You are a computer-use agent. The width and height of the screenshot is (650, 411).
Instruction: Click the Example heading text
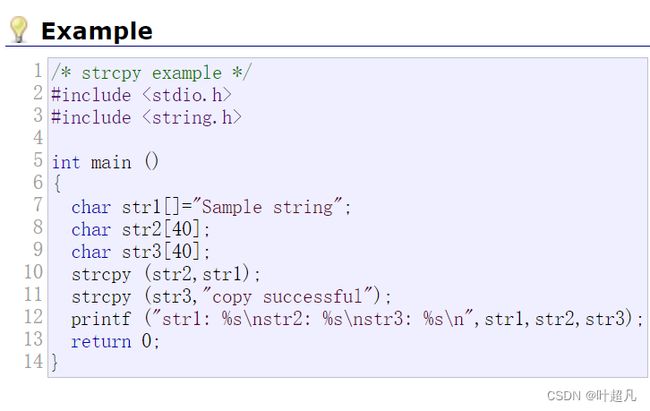click(x=97, y=31)
